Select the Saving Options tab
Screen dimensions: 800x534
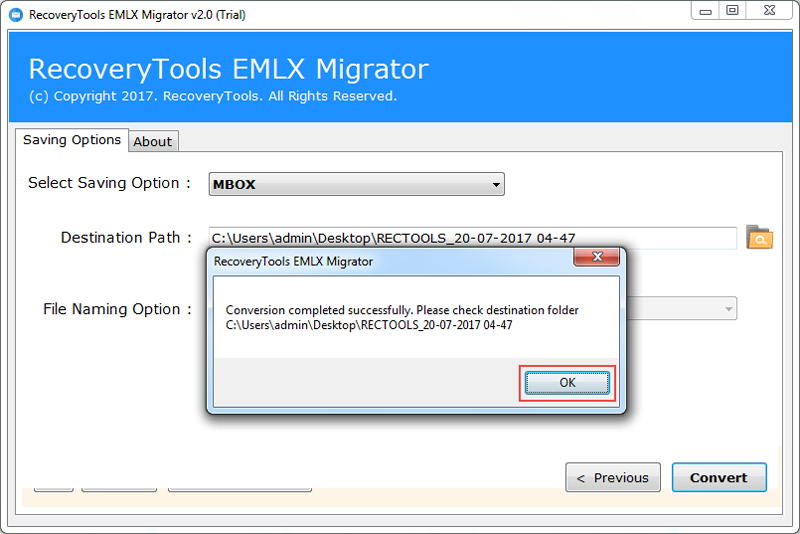point(72,140)
